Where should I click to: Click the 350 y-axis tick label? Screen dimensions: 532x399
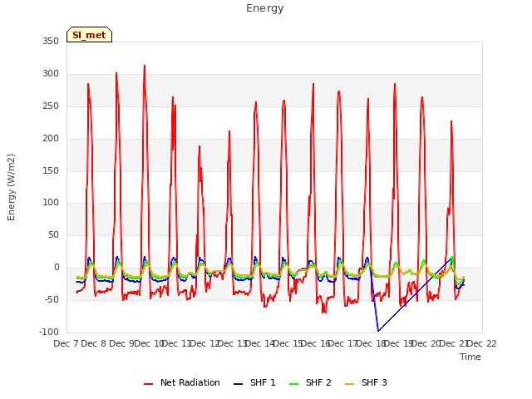pos(51,42)
